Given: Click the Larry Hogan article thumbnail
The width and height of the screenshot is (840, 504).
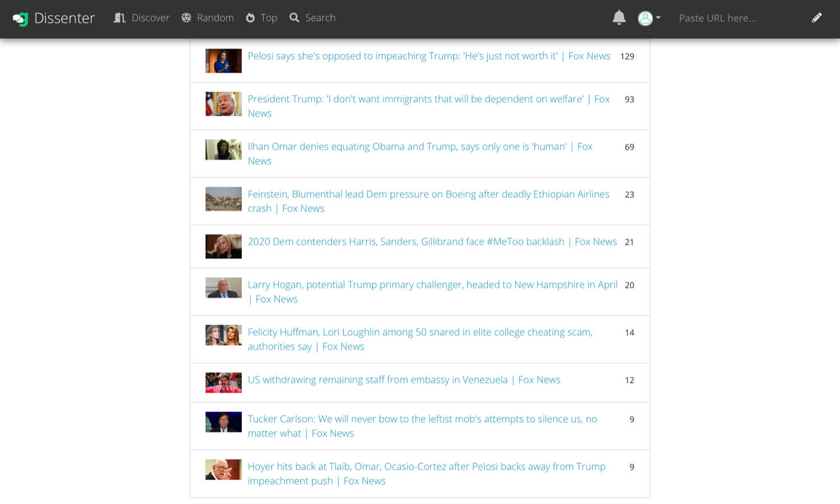Looking at the screenshot, I should click(x=223, y=288).
